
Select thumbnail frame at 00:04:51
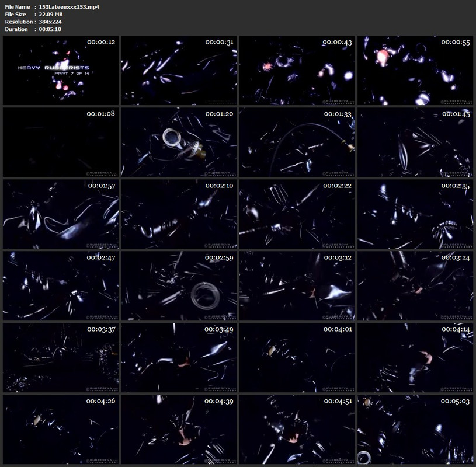tap(297, 430)
